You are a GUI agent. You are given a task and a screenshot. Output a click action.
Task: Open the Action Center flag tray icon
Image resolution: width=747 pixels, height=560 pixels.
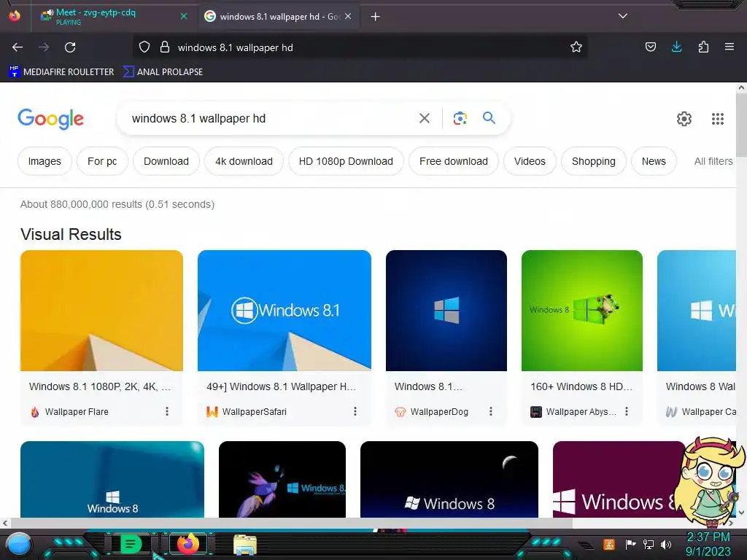(630, 544)
